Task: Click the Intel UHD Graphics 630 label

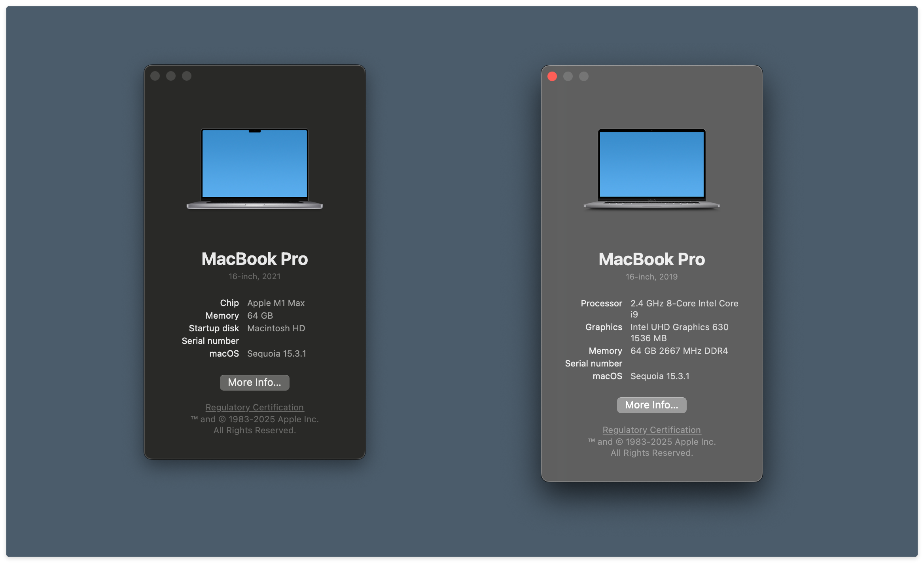Action: pos(680,327)
